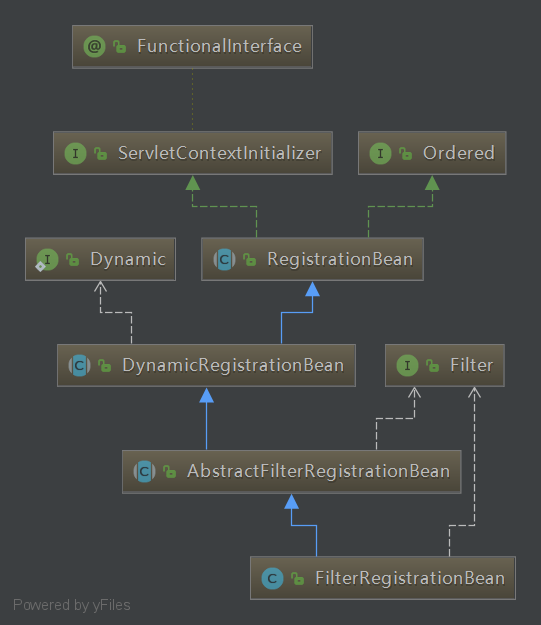Select the RegistrationBean class node
Viewport: 541px width, 625px height.
(313, 259)
